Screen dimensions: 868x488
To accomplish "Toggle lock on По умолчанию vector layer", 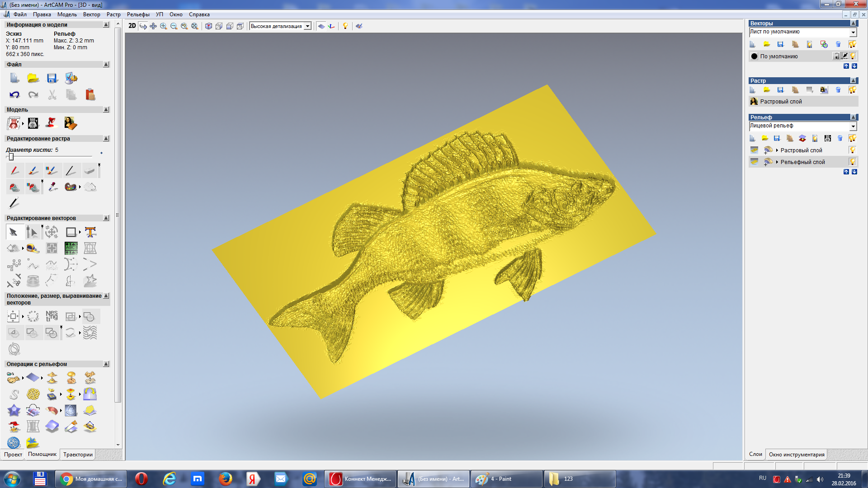I will coord(837,56).
